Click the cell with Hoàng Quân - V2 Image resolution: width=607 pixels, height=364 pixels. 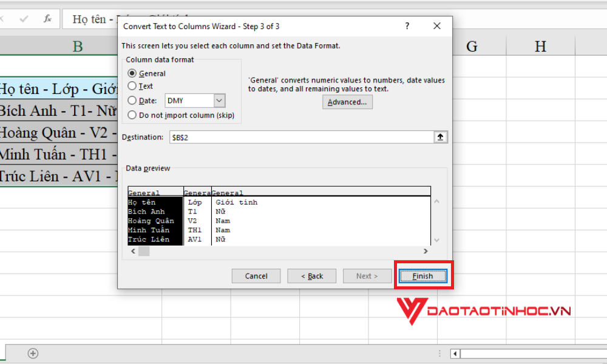coord(59,133)
